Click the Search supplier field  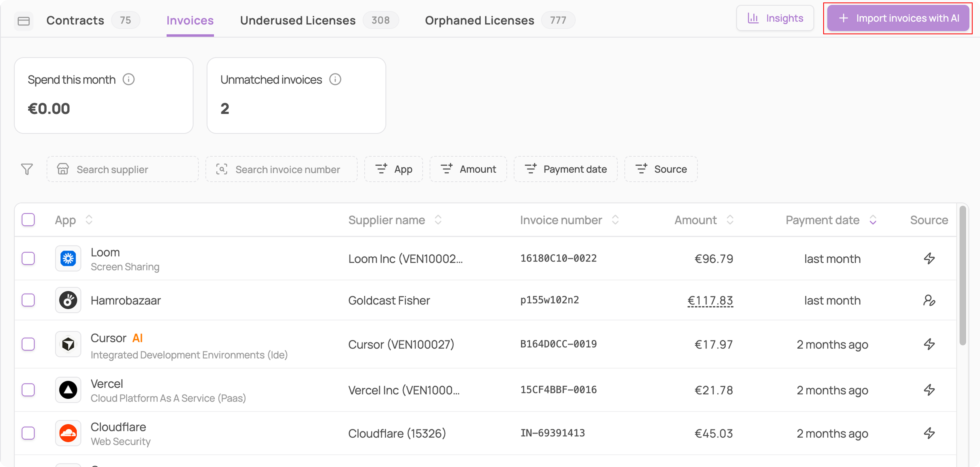(x=122, y=169)
